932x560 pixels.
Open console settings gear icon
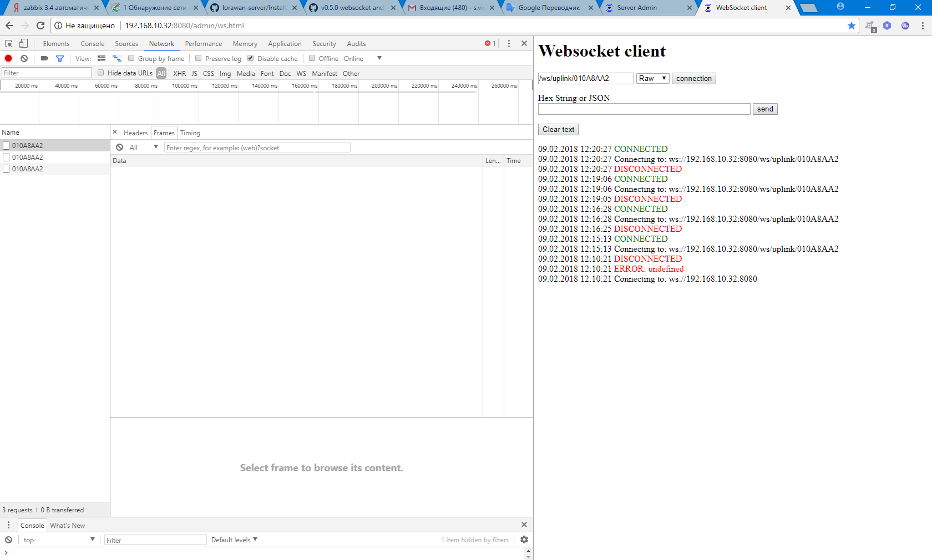point(524,539)
